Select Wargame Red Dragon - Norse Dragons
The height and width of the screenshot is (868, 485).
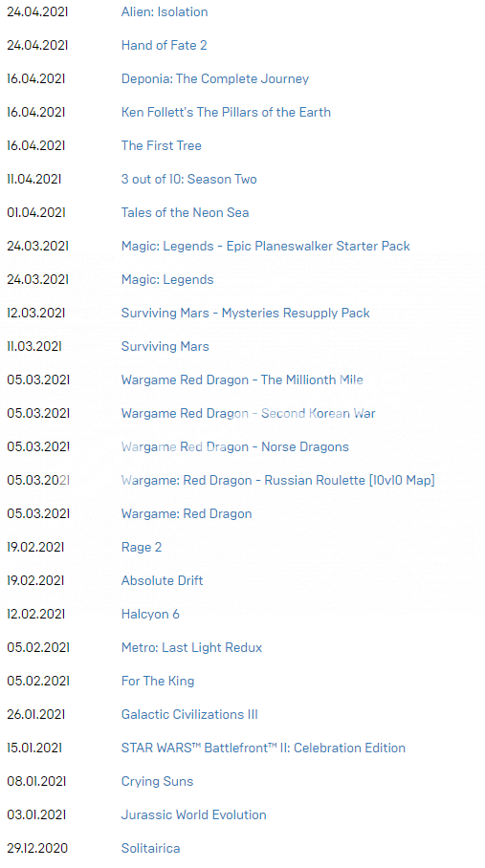click(234, 446)
